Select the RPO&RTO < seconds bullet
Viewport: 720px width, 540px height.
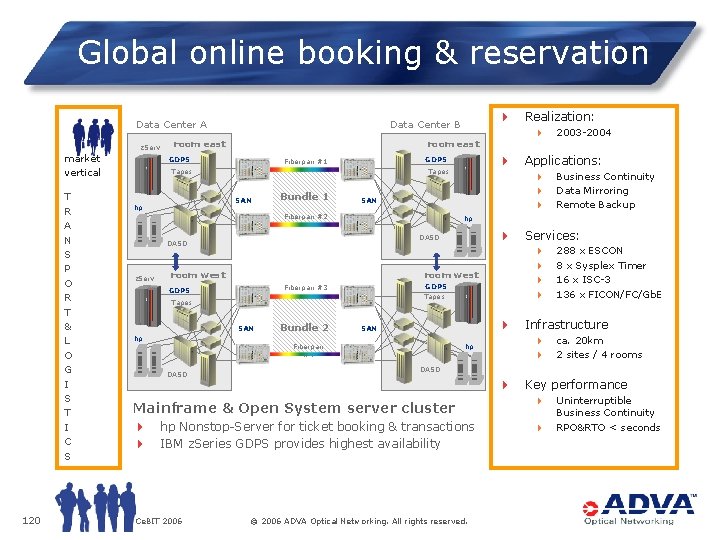[608, 428]
